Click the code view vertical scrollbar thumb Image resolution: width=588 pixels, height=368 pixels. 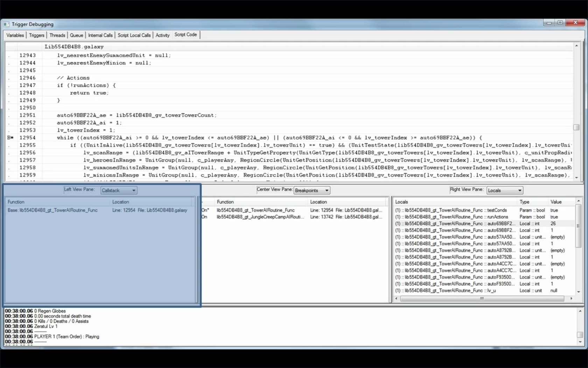pos(576,127)
